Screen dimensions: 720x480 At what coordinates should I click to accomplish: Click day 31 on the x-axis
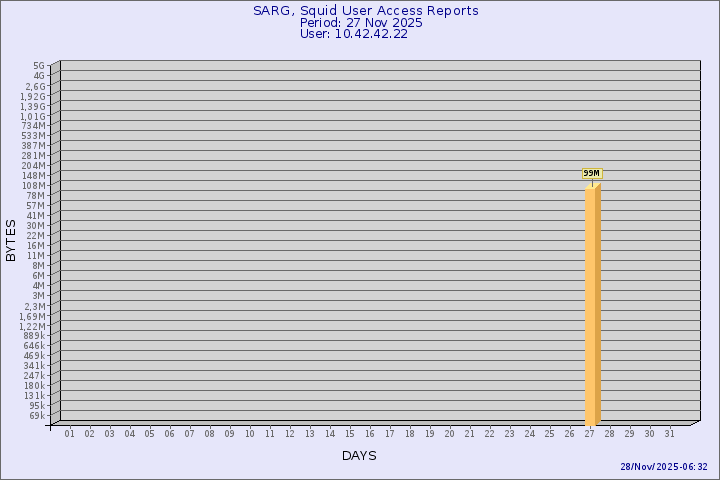(x=670, y=433)
